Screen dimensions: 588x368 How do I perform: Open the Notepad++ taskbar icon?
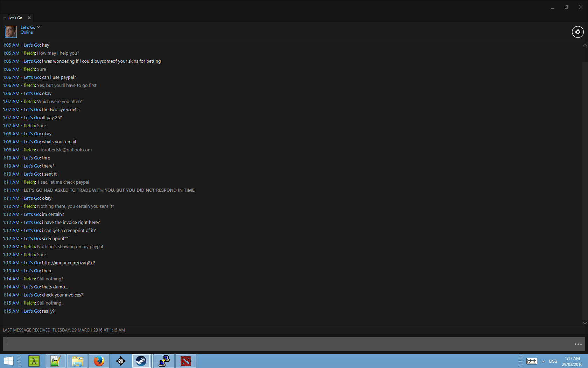coord(56,361)
